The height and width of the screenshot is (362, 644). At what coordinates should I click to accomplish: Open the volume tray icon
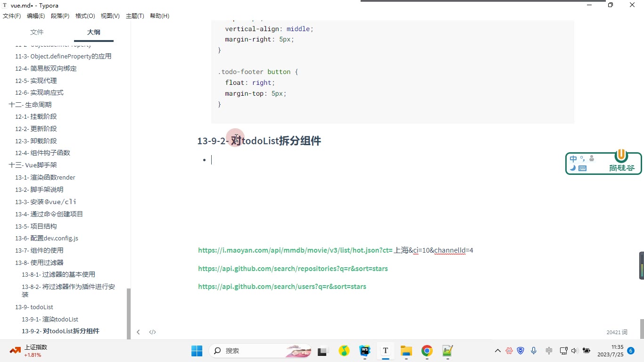coord(574,351)
